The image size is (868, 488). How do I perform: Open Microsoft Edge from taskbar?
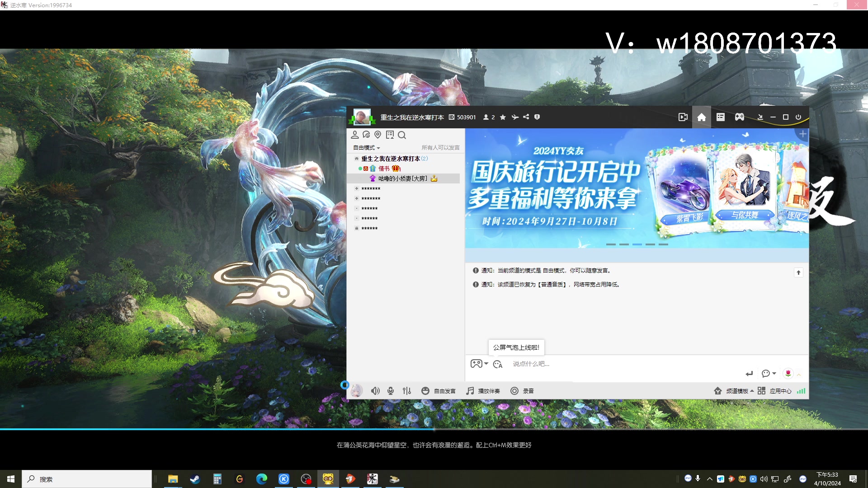tap(261, 479)
